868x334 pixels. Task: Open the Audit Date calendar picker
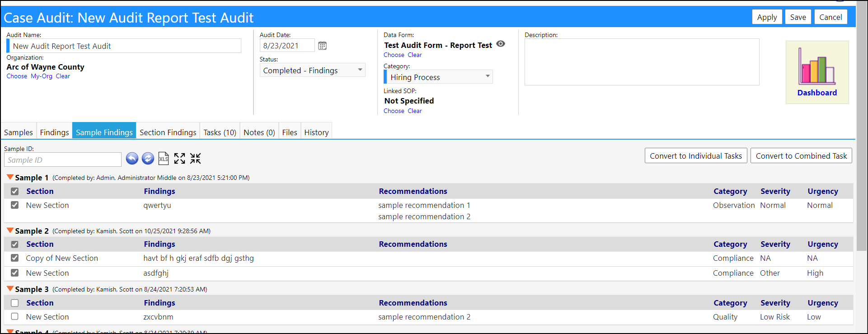pyautogui.click(x=322, y=46)
